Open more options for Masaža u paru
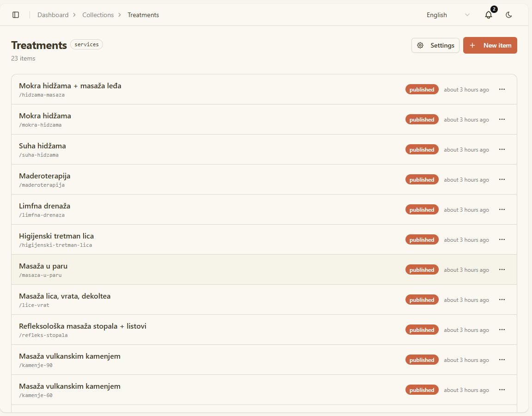532x416 pixels. (x=502, y=269)
